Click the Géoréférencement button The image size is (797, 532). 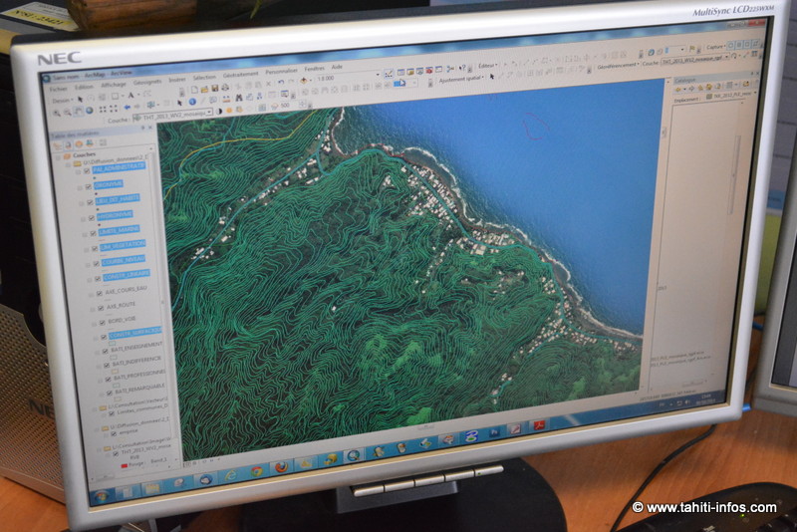tap(617, 64)
